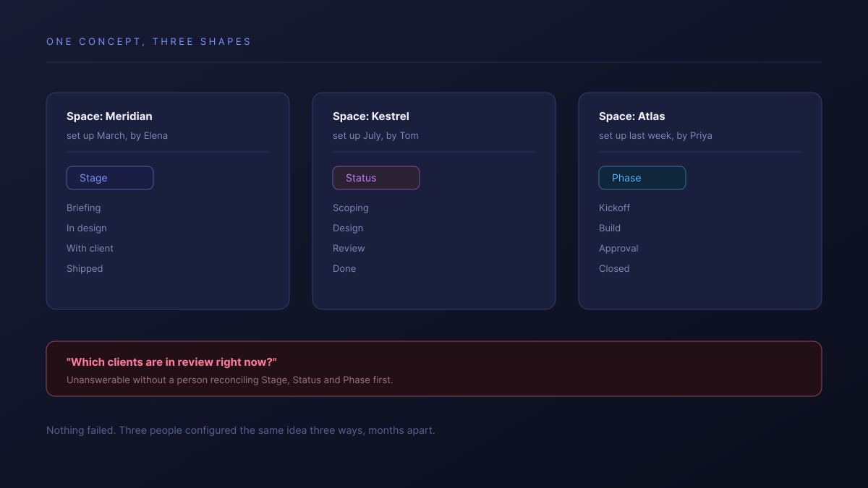
Task: Click the 'ONE CONCEPT, THREE SHAPES' heading
Action: (x=149, y=42)
